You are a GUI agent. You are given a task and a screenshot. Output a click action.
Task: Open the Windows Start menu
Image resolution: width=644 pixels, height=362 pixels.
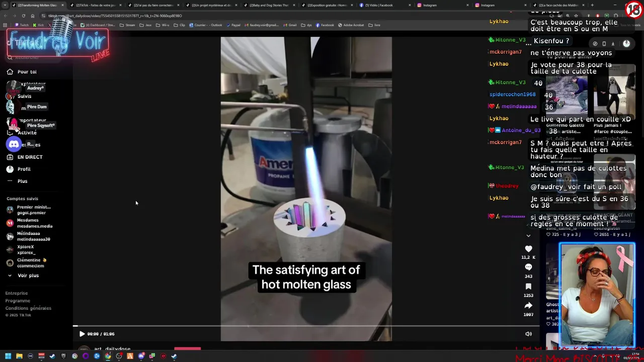pyautogui.click(x=8, y=356)
